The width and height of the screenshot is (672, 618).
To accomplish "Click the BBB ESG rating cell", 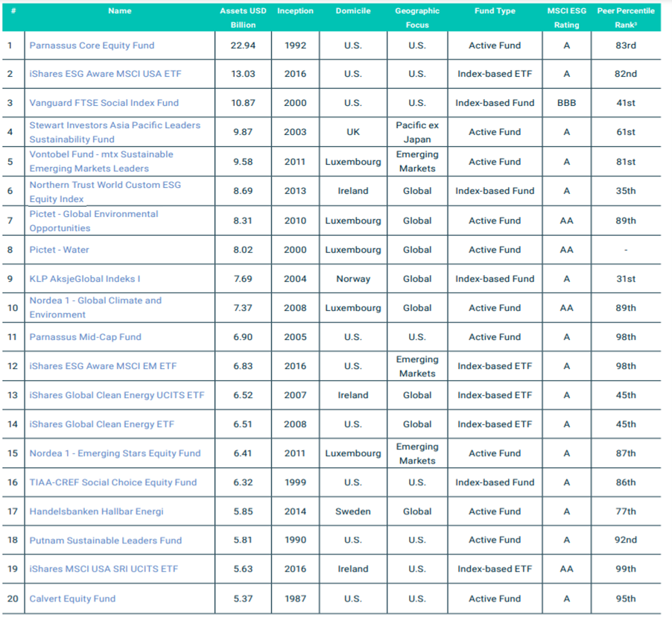I will 566,103.
